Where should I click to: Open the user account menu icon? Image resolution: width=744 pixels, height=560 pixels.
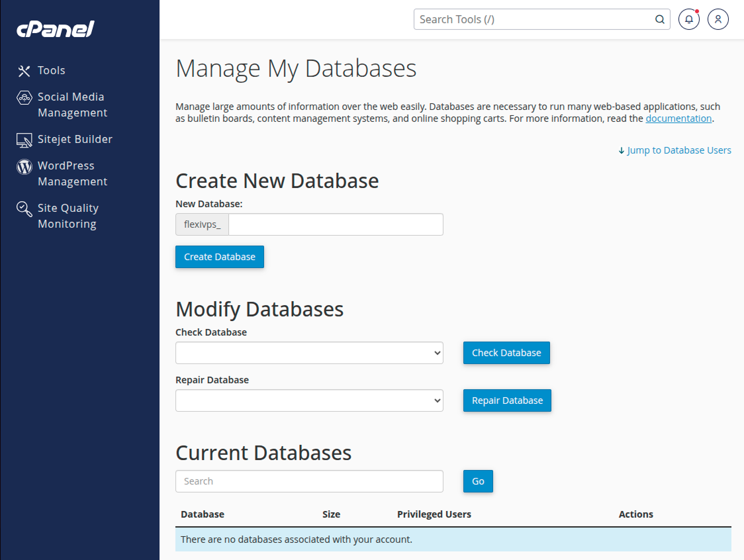click(x=718, y=19)
